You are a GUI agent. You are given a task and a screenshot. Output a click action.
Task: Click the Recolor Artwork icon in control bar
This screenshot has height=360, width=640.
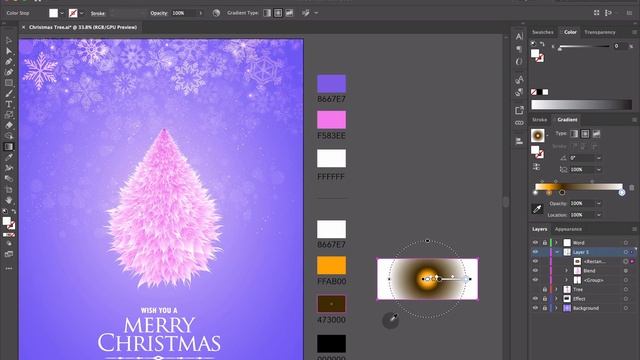point(216,13)
